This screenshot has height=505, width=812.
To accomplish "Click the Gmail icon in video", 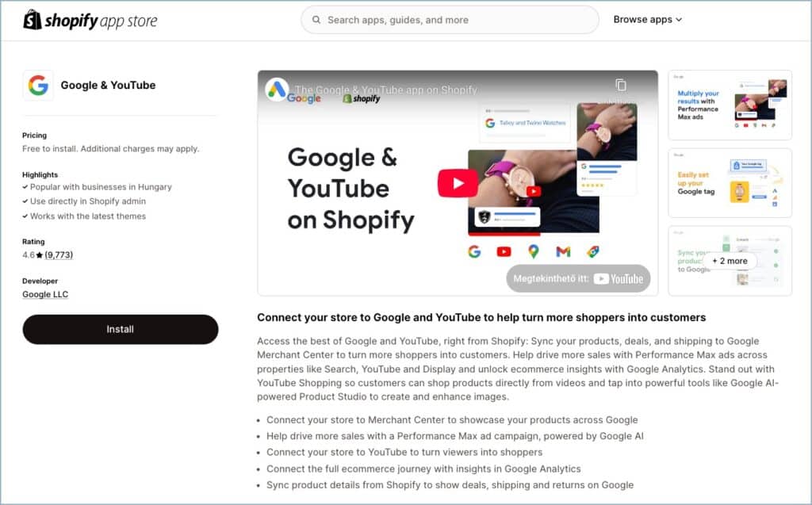I will point(563,252).
